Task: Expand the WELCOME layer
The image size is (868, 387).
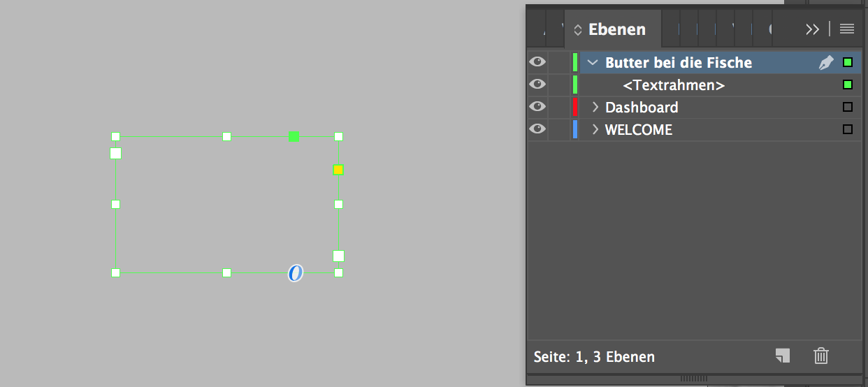Action: [595, 130]
